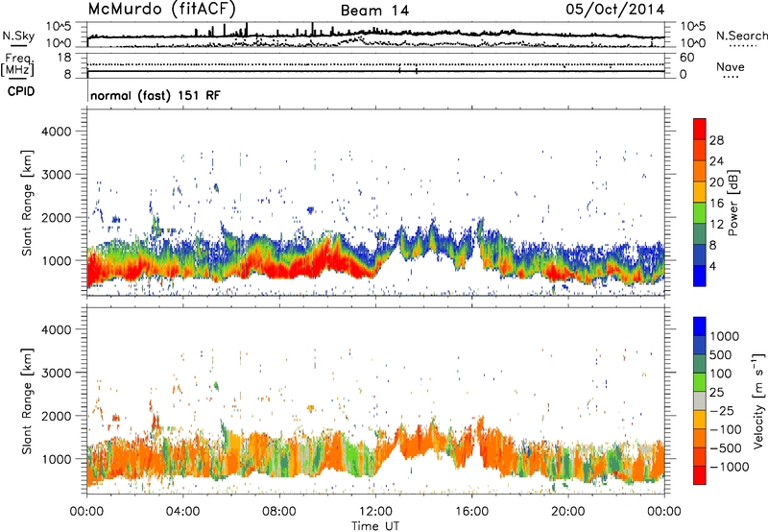The image size is (768, 532).
Task: Click the -500 tick on velocity colorbar
Action: pyautogui.click(x=726, y=448)
